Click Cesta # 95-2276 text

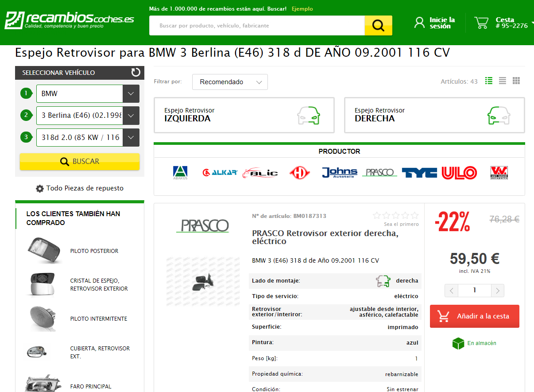pos(511,23)
